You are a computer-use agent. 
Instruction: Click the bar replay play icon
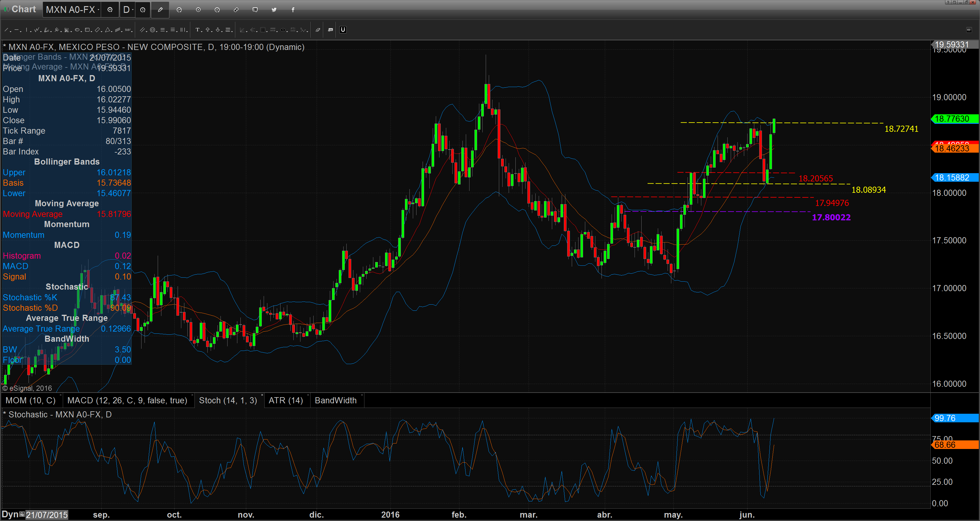tap(198, 10)
